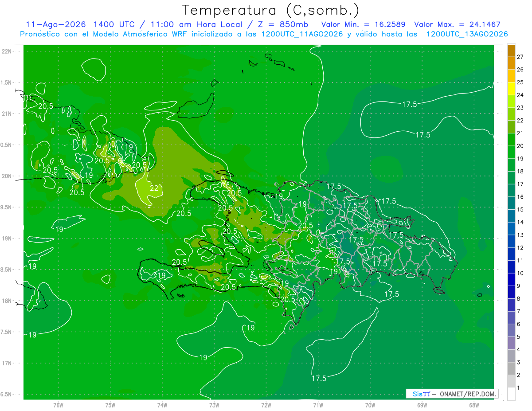Click the 22N latitude axis label
The height and width of the screenshot is (411, 532).
(7, 51)
